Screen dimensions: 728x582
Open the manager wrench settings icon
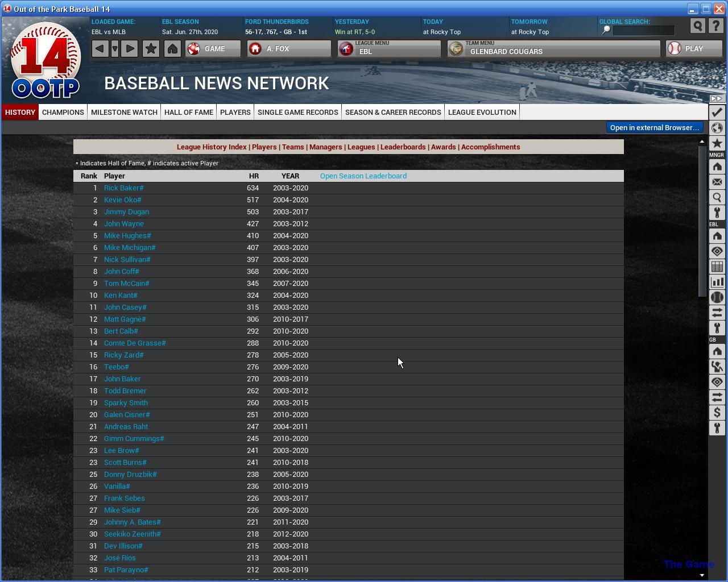(717, 213)
